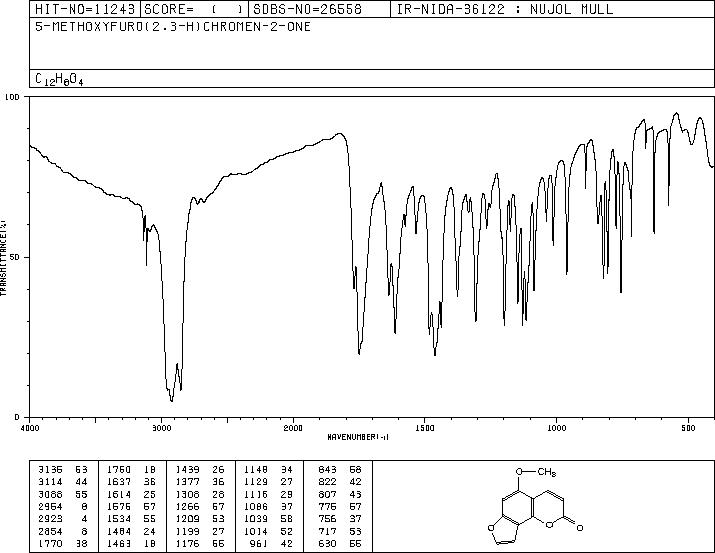Click the 1534 peak table entry
715x553 pixels.
pyautogui.click(x=131, y=519)
